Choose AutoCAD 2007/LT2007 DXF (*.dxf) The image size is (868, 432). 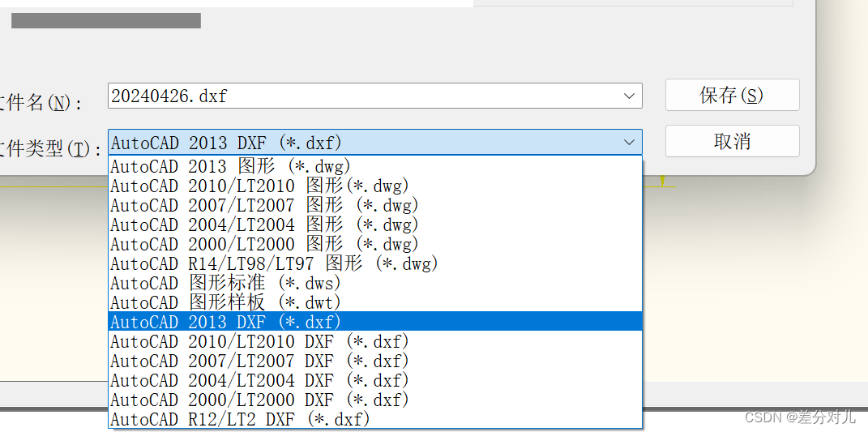point(375,361)
